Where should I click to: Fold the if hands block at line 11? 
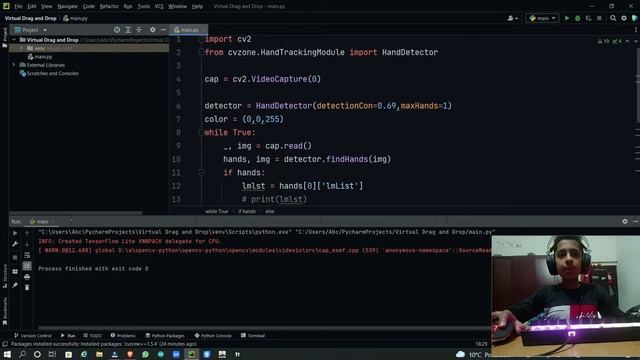[201, 173]
